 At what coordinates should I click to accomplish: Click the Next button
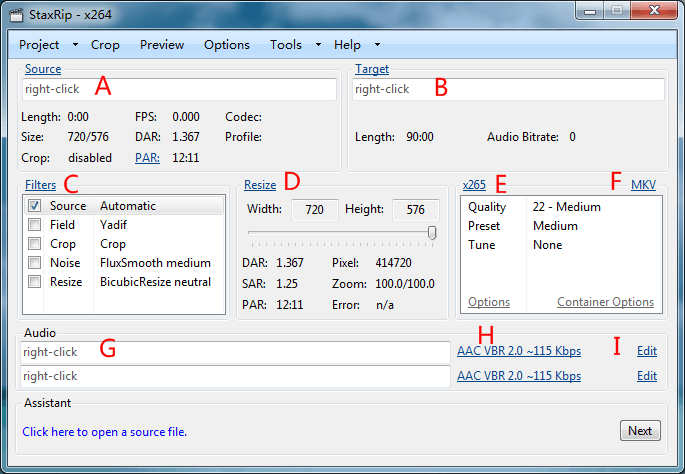(640, 431)
